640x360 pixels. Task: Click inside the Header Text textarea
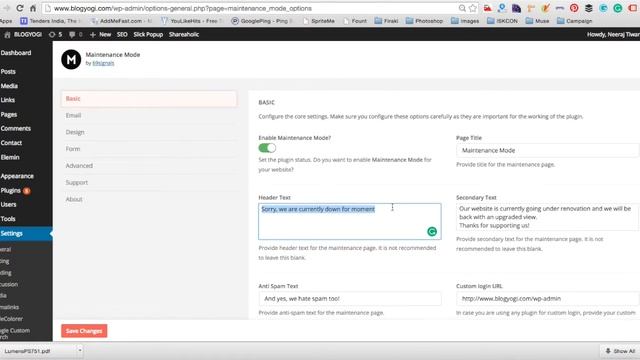tap(350, 222)
